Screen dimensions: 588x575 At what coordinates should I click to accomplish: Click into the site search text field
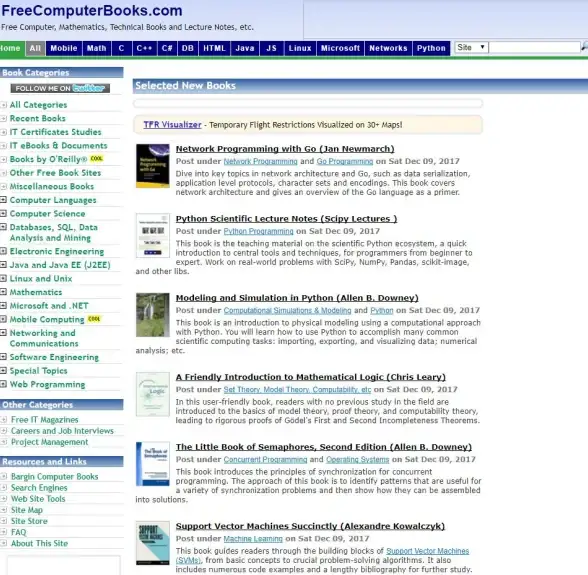click(x=534, y=47)
